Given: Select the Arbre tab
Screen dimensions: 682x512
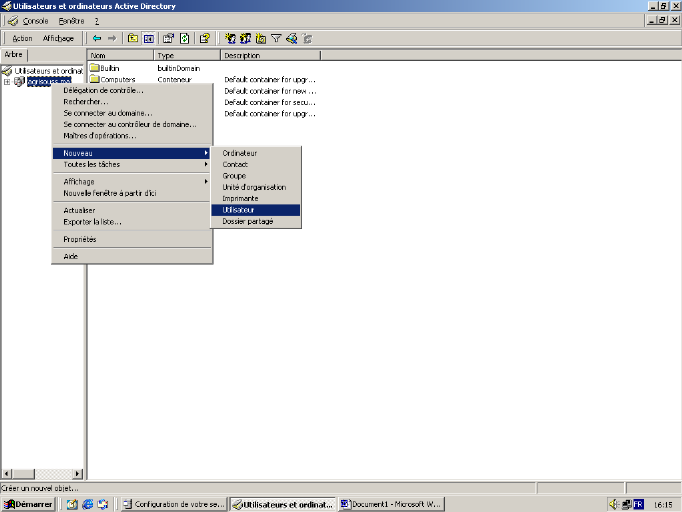Looking at the screenshot, I should pos(14,55).
